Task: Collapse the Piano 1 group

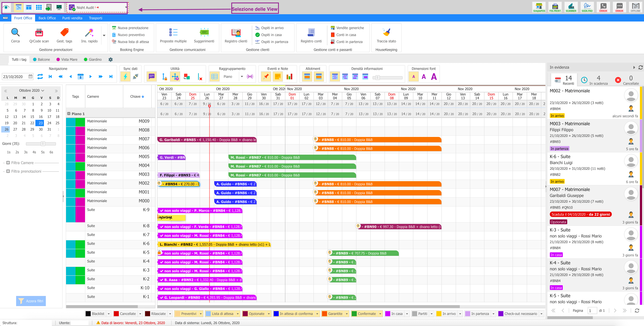Action: [x=69, y=114]
